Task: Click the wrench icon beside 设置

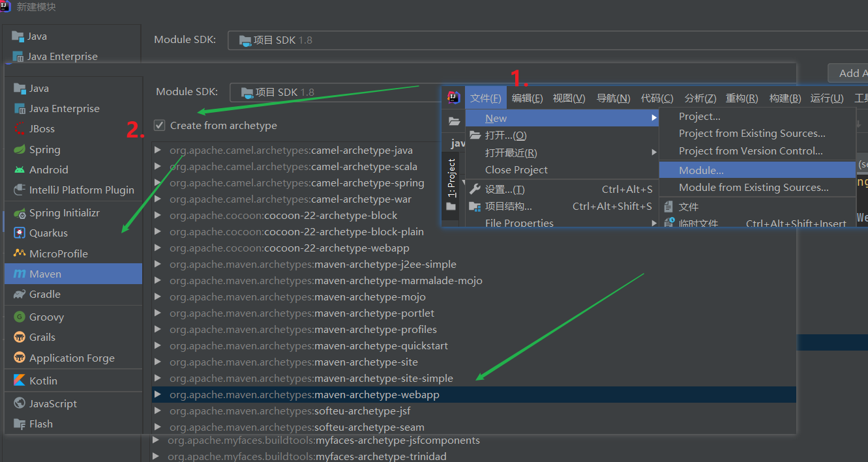Action: pyautogui.click(x=475, y=189)
